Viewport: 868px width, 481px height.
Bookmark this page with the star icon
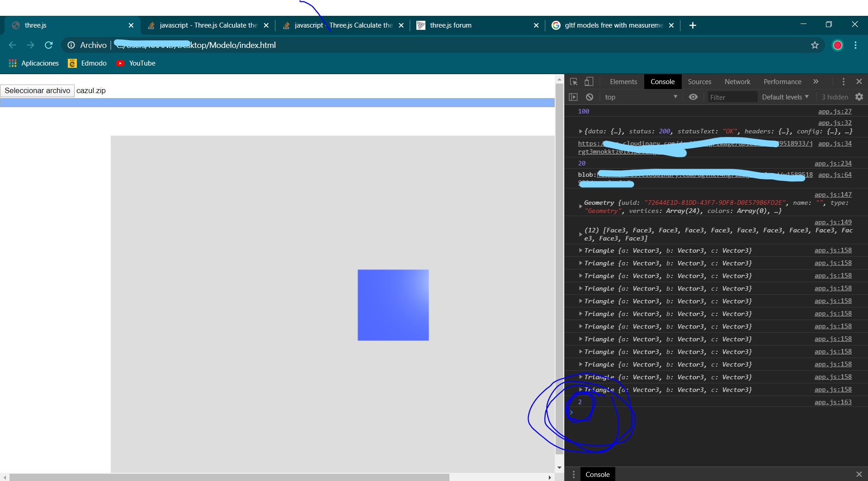[x=815, y=45]
